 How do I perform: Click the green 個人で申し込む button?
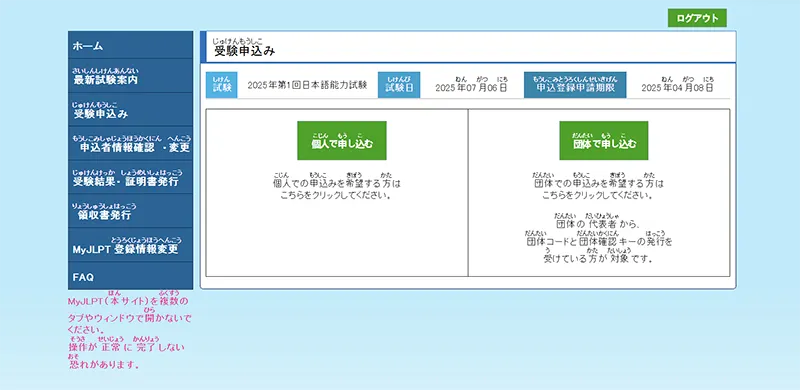[x=342, y=140]
